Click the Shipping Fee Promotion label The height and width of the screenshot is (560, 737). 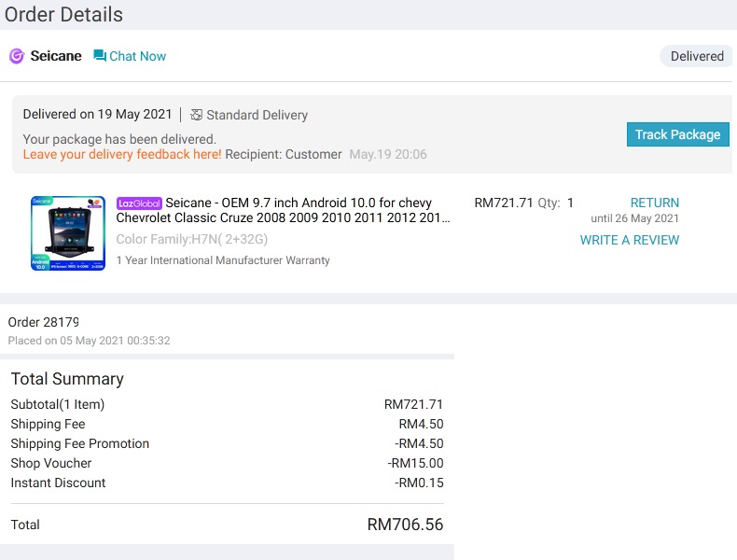pos(80,443)
